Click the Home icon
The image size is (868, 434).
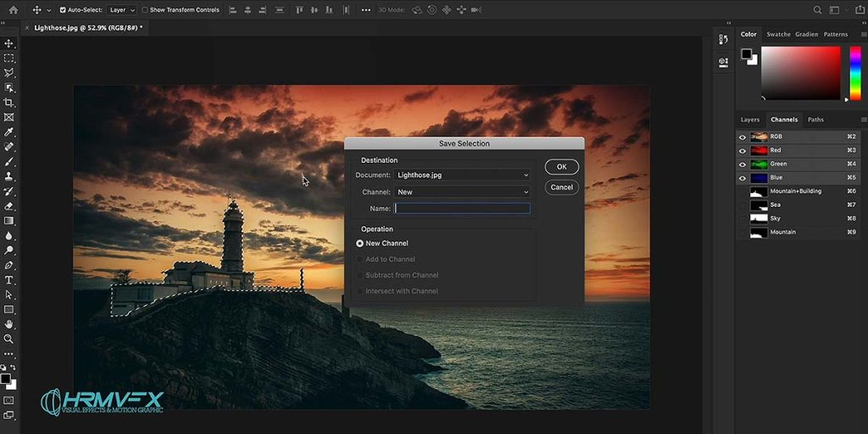[14, 10]
